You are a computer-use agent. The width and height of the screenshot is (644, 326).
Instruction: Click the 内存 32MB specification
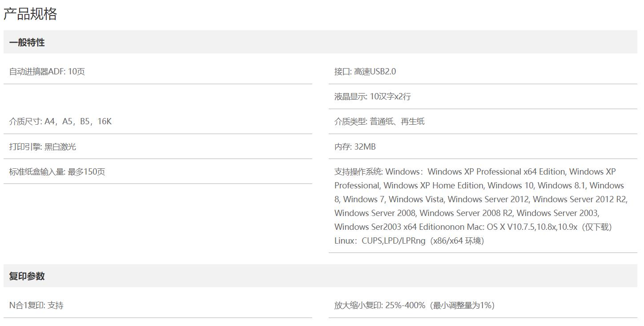pos(354,147)
